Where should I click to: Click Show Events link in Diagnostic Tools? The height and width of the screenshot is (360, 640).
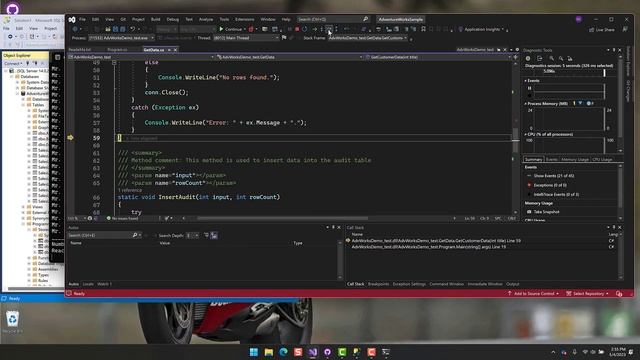(554, 176)
